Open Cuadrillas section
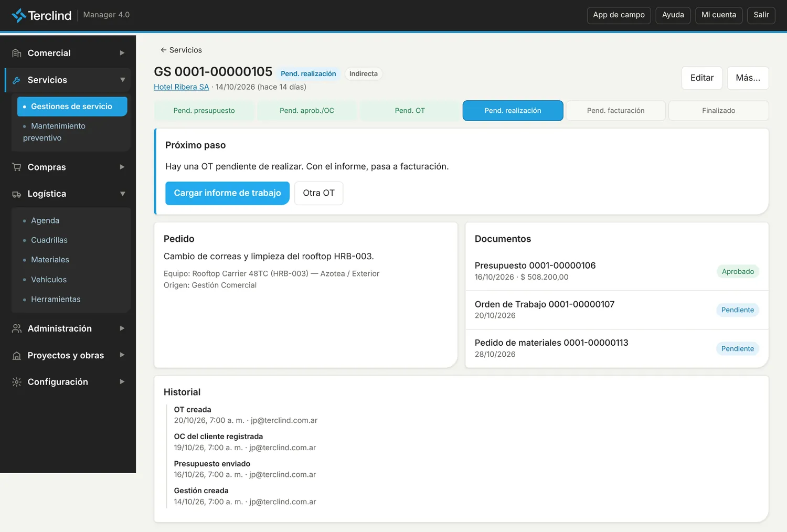Image resolution: width=787 pixels, height=532 pixels. pyautogui.click(x=49, y=240)
